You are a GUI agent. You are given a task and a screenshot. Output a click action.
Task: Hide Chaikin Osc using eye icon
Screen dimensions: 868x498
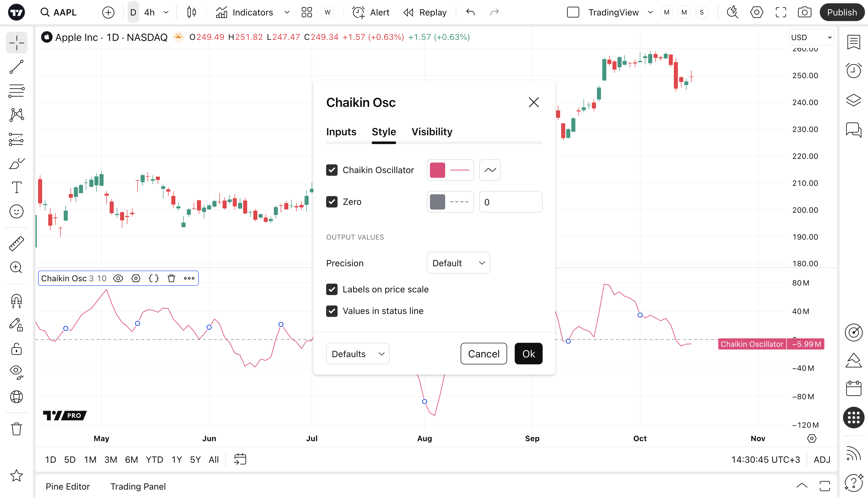click(118, 278)
